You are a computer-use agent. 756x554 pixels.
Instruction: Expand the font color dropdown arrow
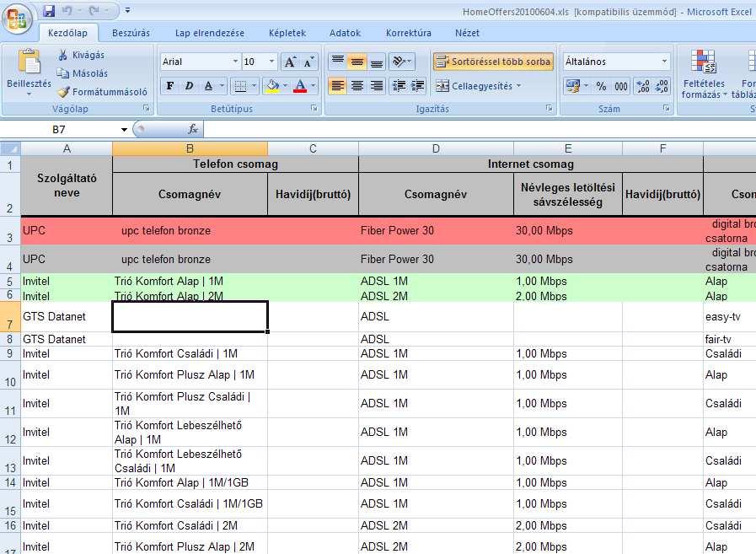pyautogui.click(x=314, y=86)
